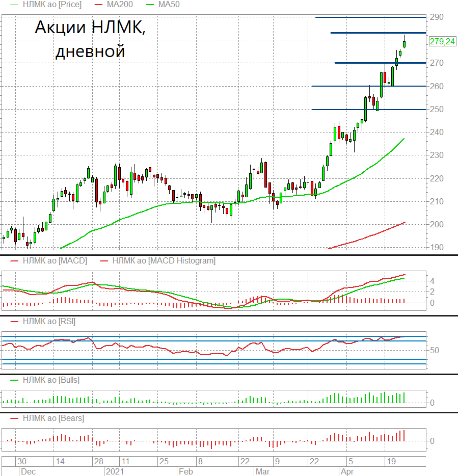Click the НЛМК ао [Bears] legend label
This screenshot has width=458, height=476.
53,418
